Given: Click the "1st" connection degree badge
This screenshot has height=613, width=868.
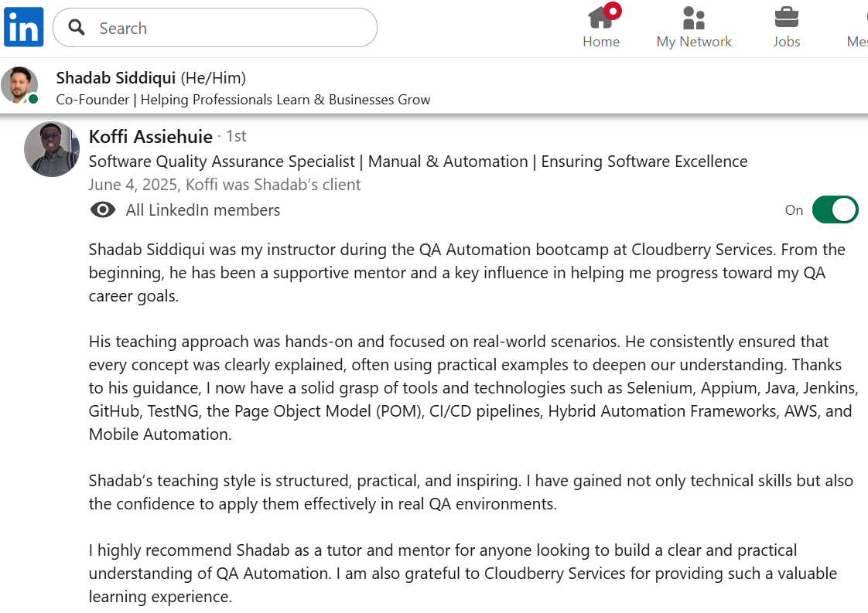Looking at the screenshot, I should click(x=236, y=136).
